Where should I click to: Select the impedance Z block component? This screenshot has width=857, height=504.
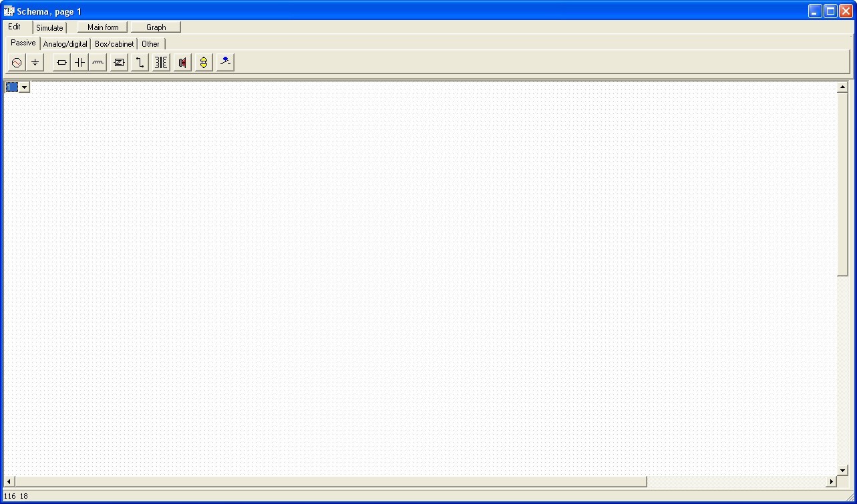click(x=119, y=63)
